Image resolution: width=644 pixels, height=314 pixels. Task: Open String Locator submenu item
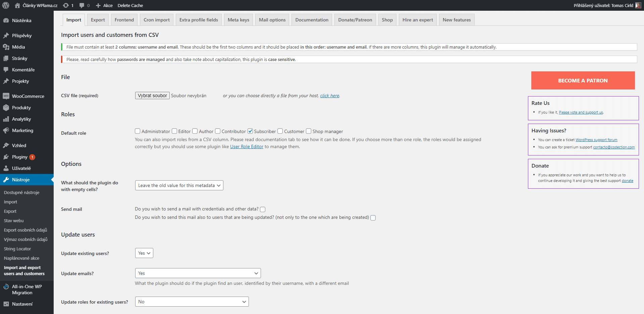17,249
